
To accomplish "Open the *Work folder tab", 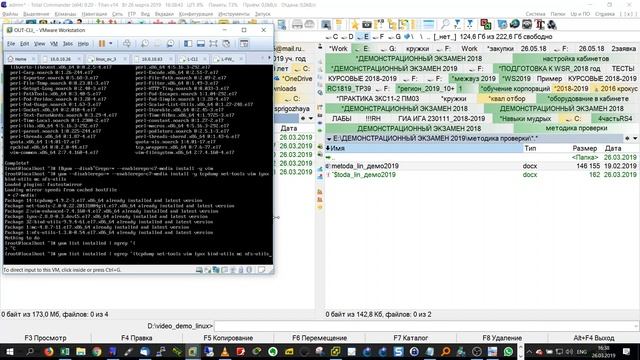I will tap(338, 49).
